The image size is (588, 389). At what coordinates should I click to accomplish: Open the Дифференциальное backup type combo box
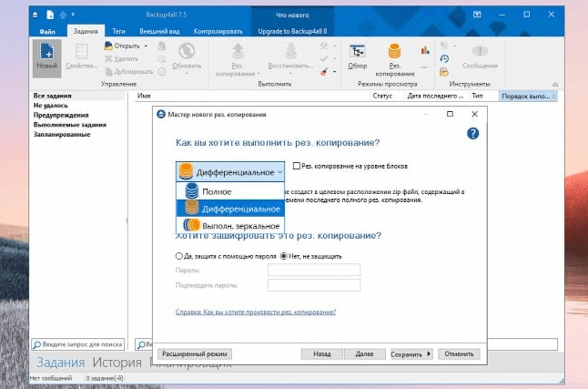230,172
